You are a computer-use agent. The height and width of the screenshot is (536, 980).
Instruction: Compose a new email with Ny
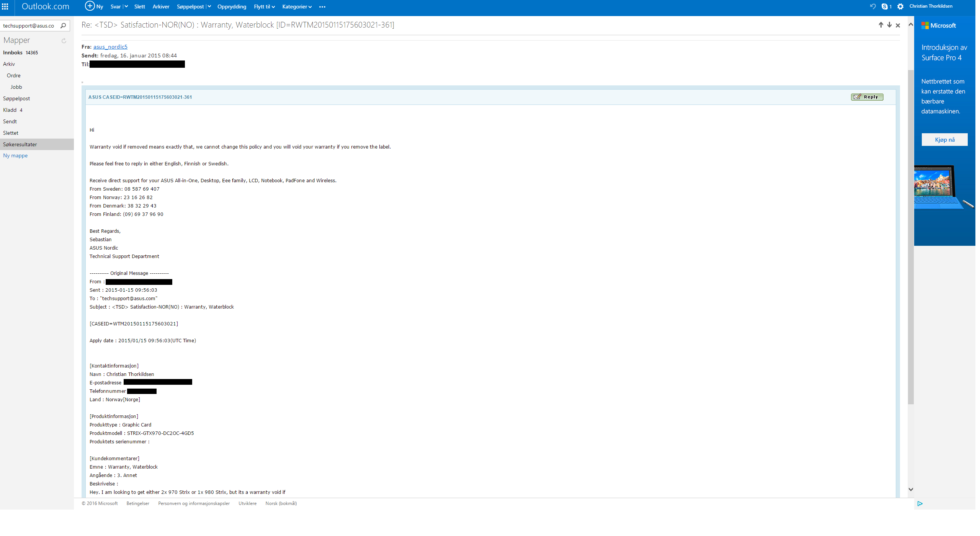[x=94, y=6]
